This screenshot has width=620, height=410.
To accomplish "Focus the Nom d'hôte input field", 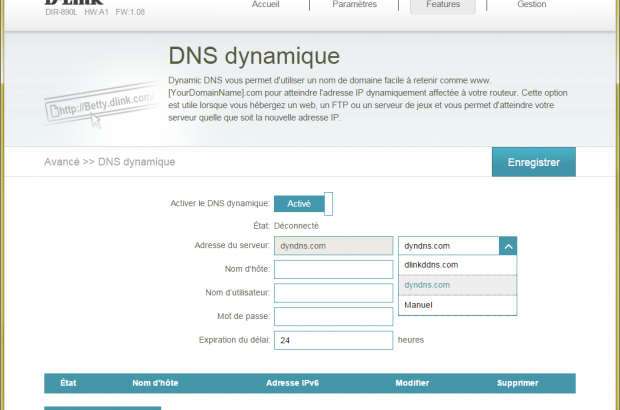I will [x=333, y=269].
